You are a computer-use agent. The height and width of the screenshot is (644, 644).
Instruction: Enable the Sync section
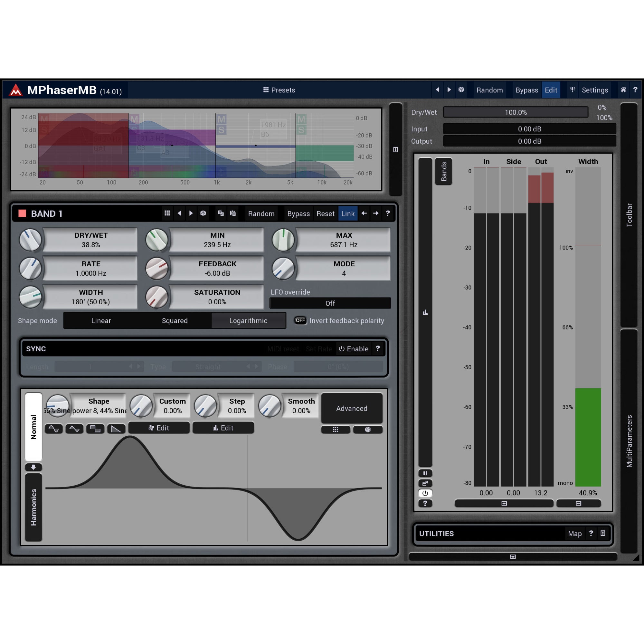354,349
